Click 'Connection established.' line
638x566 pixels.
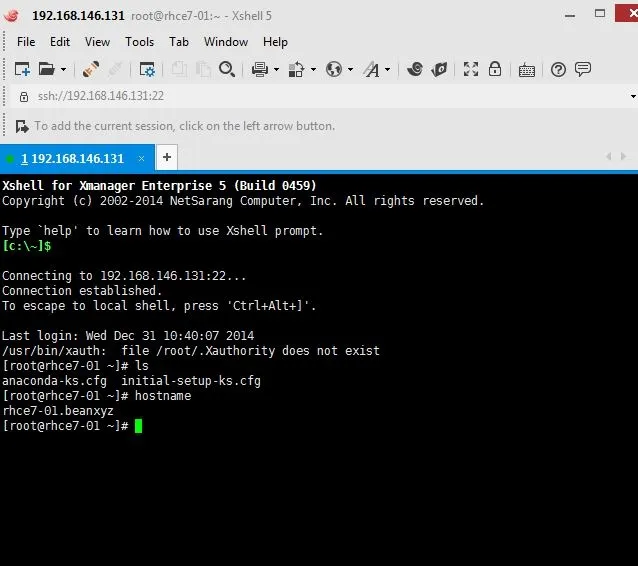point(82,291)
